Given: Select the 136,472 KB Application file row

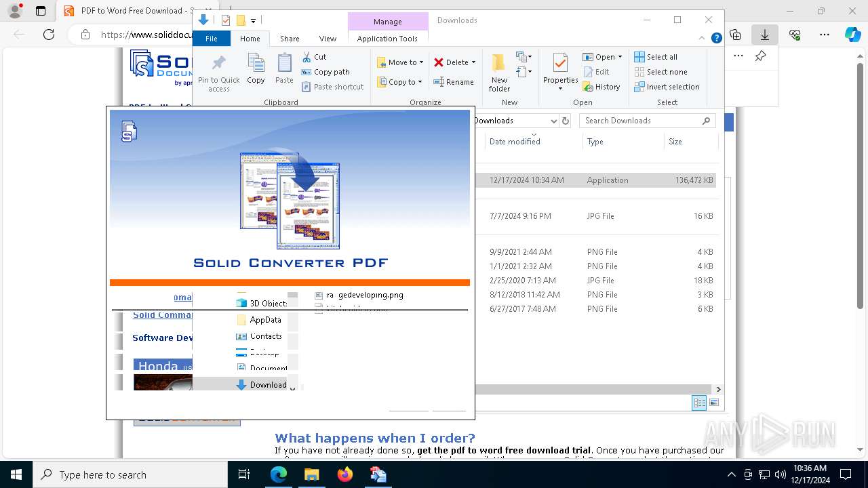Looking at the screenshot, I should pos(596,180).
